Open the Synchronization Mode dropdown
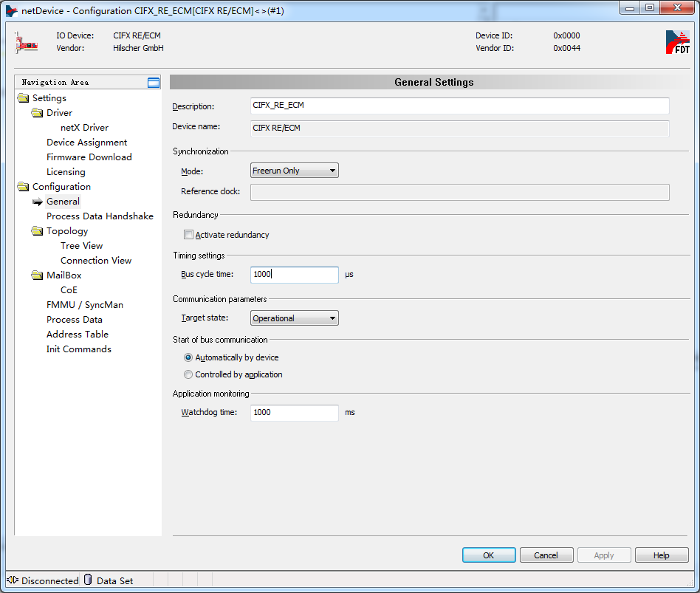The image size is (700, 593). click(294, 171)
